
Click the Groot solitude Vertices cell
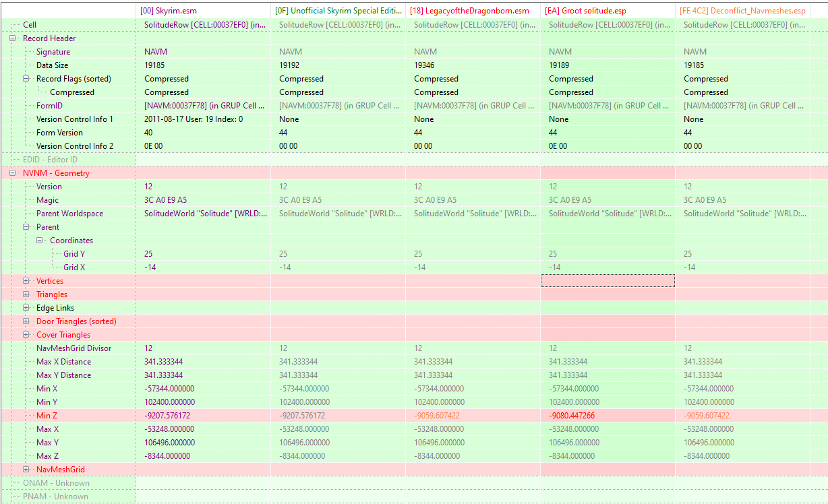tap(608, 281)
